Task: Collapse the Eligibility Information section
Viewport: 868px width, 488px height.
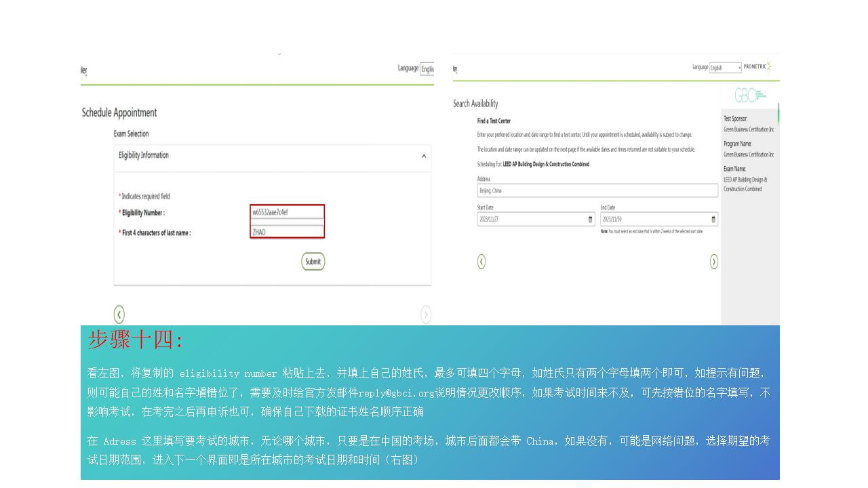Action: pos(423,157)
